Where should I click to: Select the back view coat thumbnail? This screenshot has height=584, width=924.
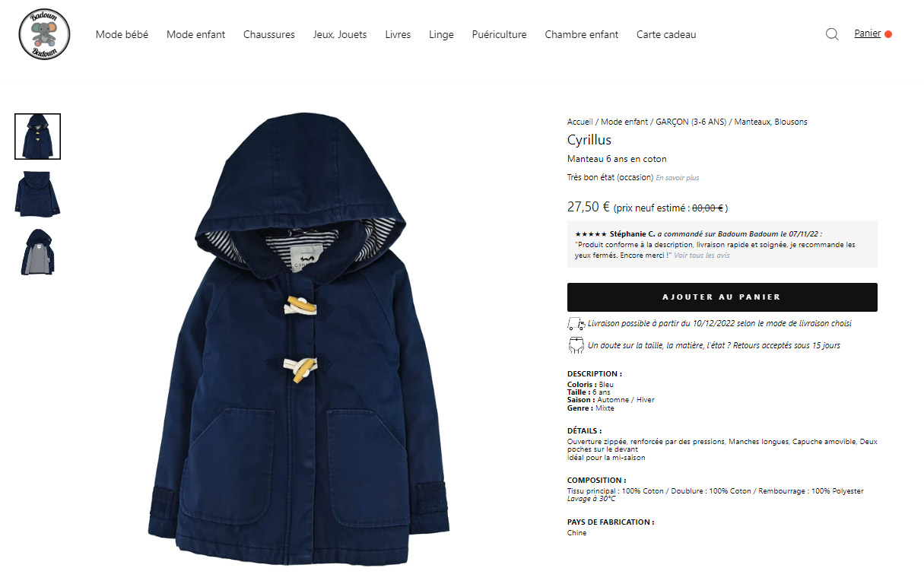coord(37,194)
